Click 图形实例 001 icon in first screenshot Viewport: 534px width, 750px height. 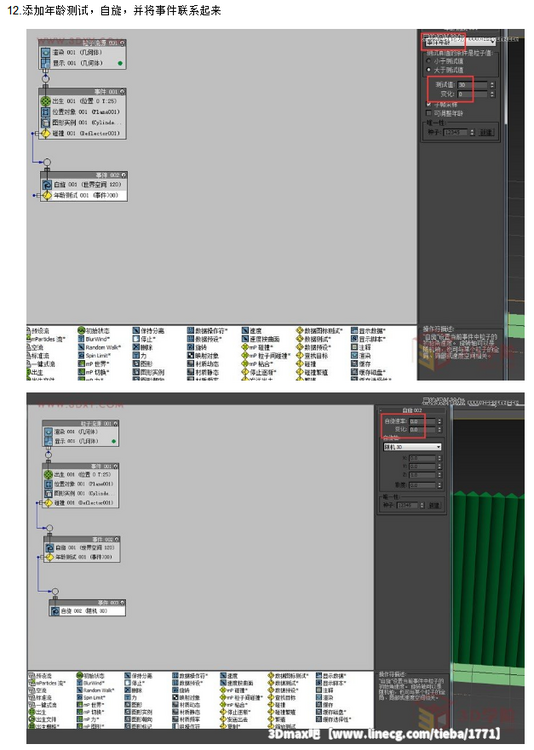tap(45, 122)
